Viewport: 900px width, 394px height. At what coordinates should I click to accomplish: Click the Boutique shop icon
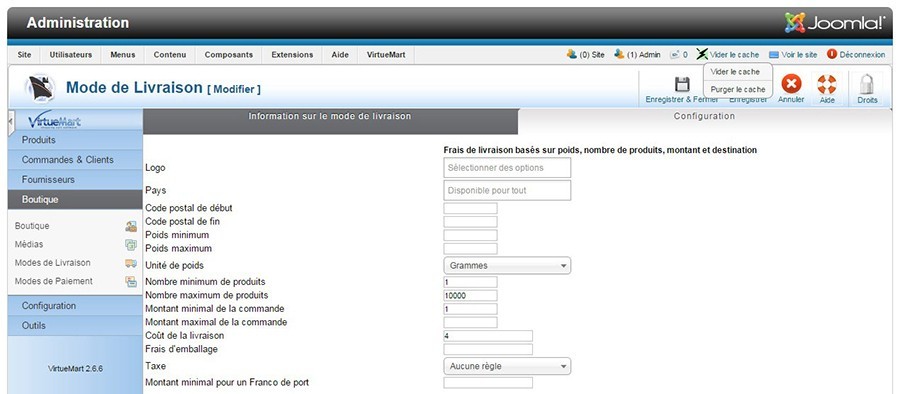(x=131, y=226)
